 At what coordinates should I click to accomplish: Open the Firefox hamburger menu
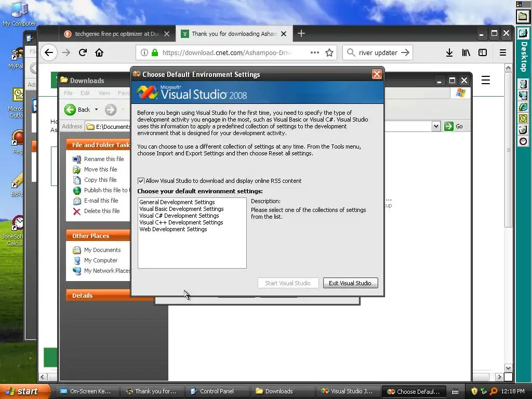[x=503, y=52]
